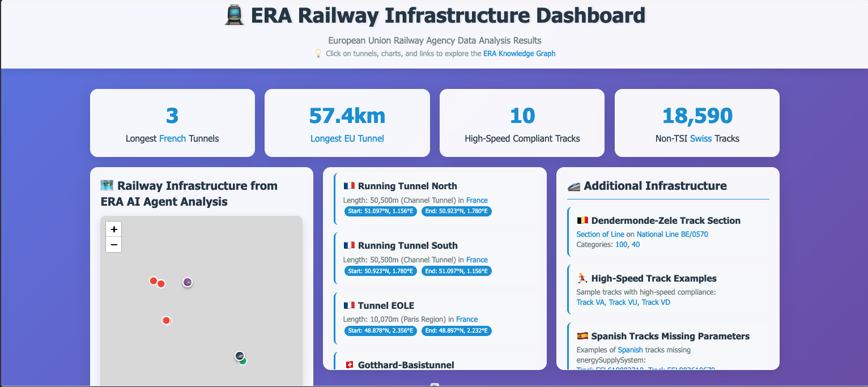Open category 40 link
868x387 pixels.
(636, 244)
